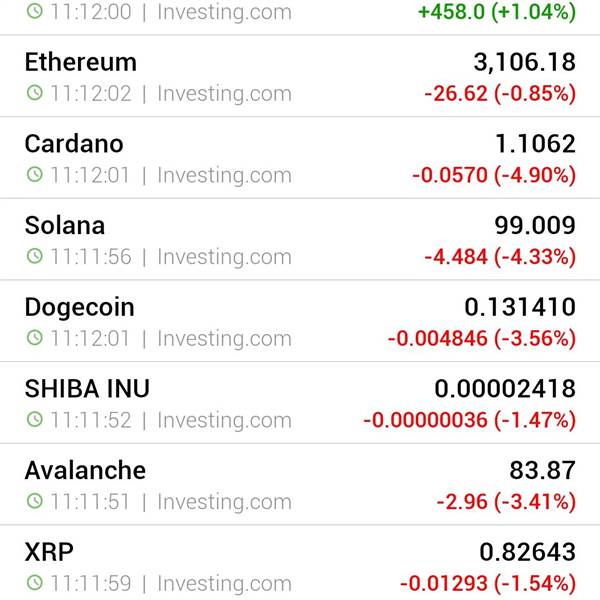Screen dimensions: 600x600
Task: Open the Cardano quote
Action: (300, 158)
